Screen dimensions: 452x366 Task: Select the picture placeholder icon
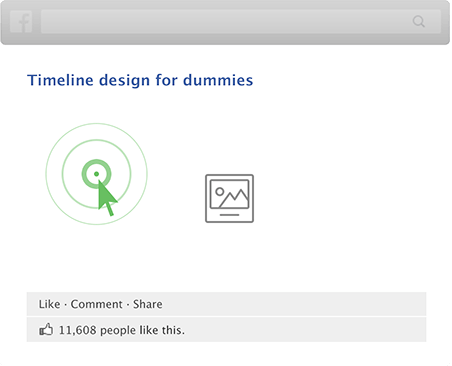[x=229, y=198]
